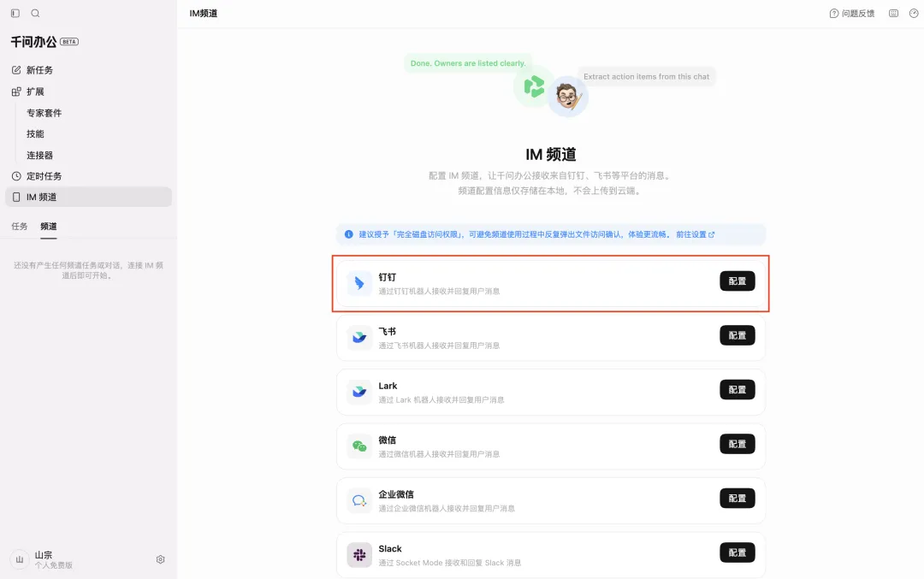
Task: Click the 山宗 user avatar
Action: pyautogui.click(x=20, y=559)
